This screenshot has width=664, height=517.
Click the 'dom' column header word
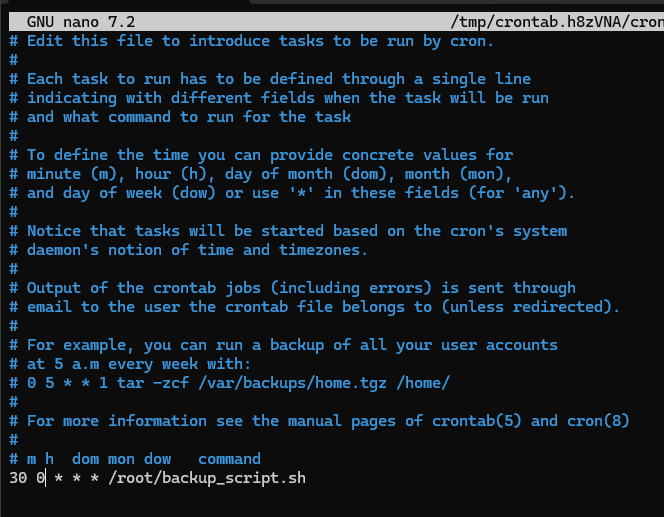coord(86,459)
